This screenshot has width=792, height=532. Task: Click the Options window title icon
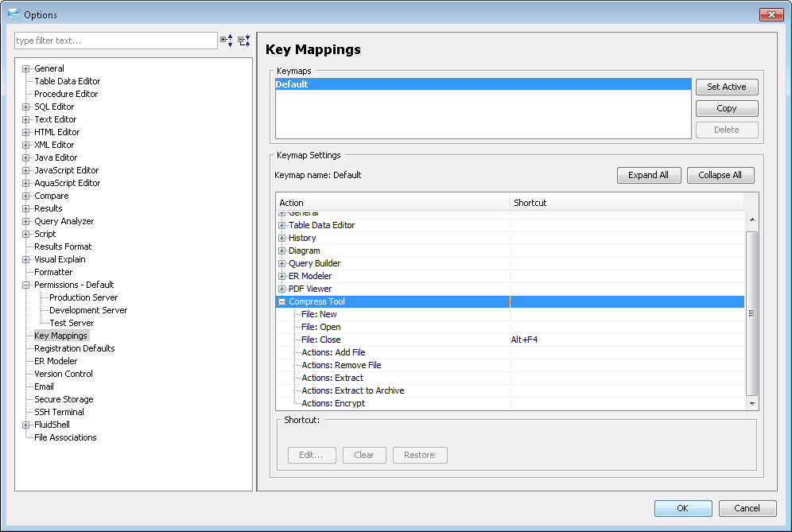(14, 14)
